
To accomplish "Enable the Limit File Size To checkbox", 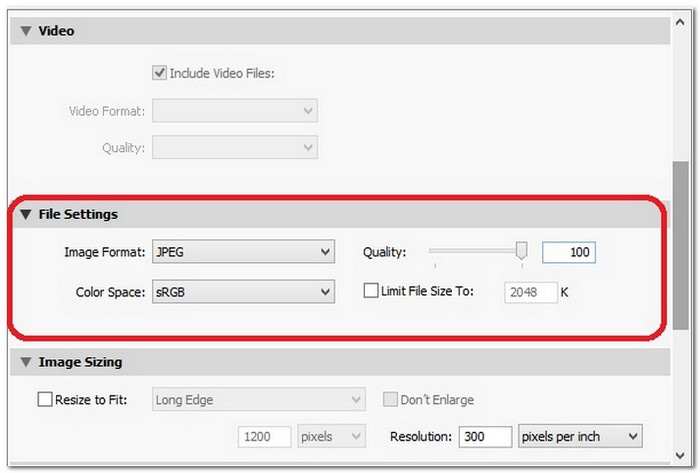I will tap(372, 291).
